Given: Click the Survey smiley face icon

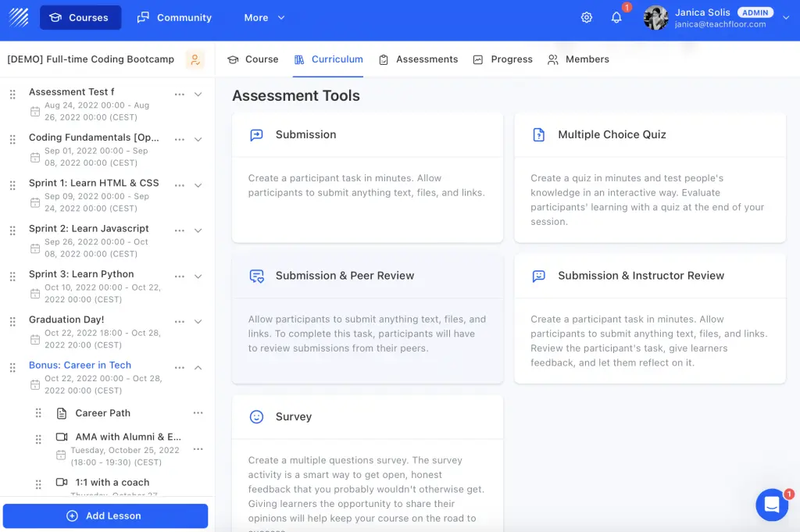Looking at the screenshot, I should coord(256,416).
